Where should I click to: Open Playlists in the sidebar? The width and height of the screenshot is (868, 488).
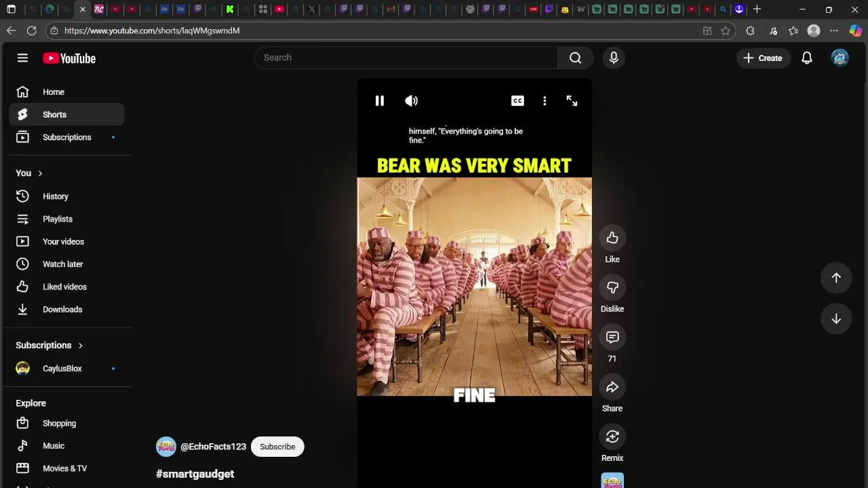[66, 219]
